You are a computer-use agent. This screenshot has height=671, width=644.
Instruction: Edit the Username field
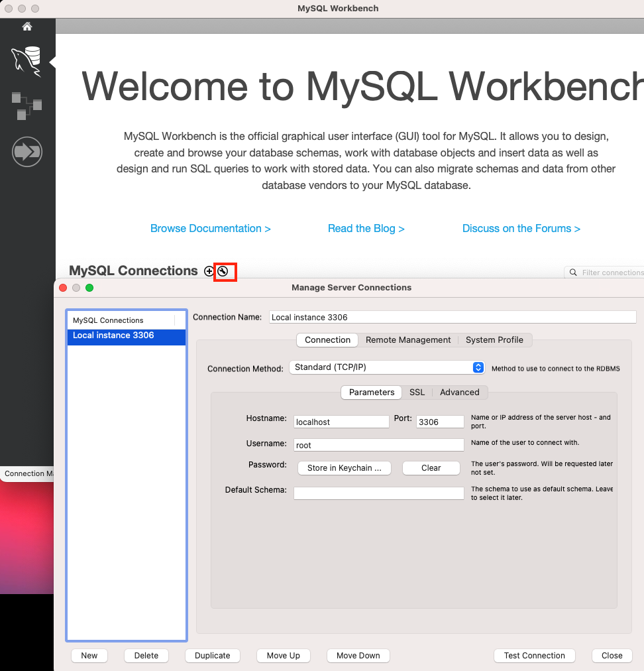pyautogui.click(x=378, y=445)
